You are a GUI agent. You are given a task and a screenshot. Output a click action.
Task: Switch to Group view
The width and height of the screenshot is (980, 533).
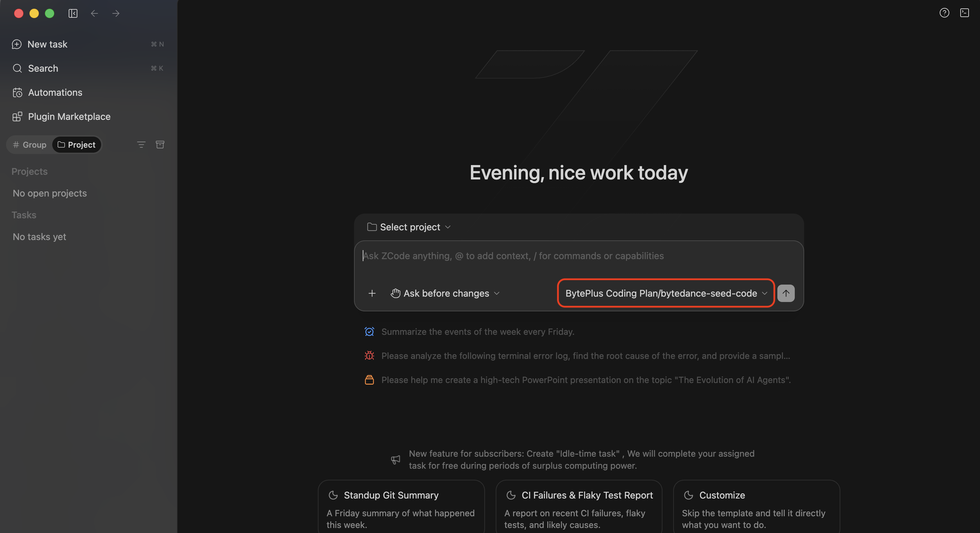(x=29, y=145)
